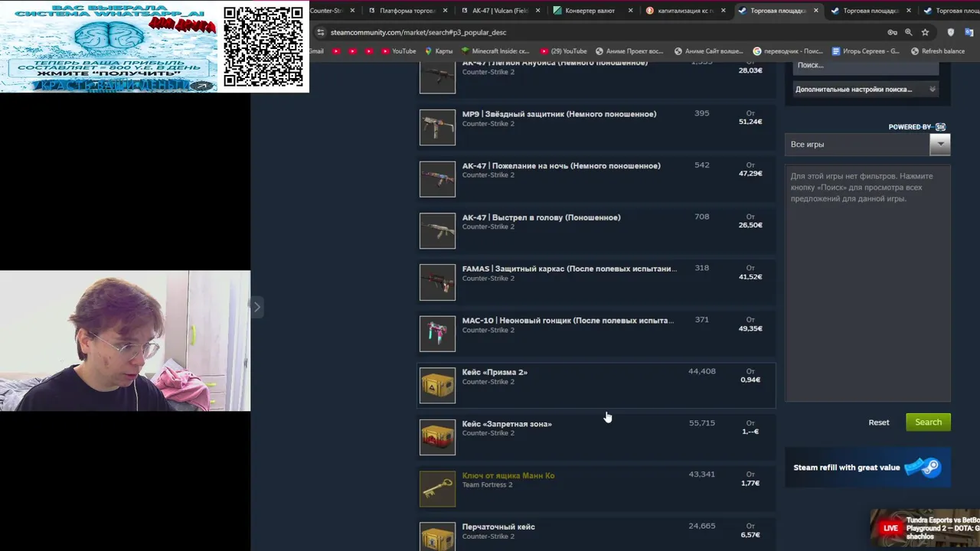Click the 1,77€ price of Манн Ко key
The width and height of the screenshot is (980, 551).
click(750, 483)
